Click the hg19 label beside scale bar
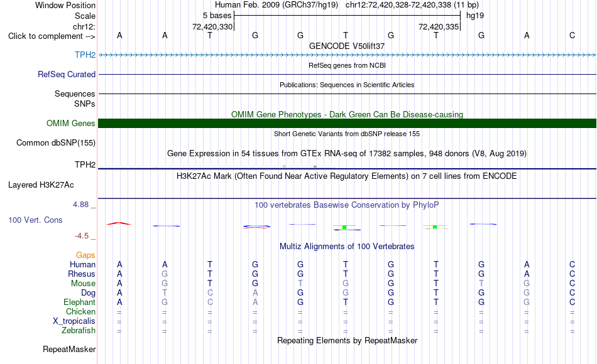Image resolution: width=597 pixels, height=364 pixels. coord(475,16)
